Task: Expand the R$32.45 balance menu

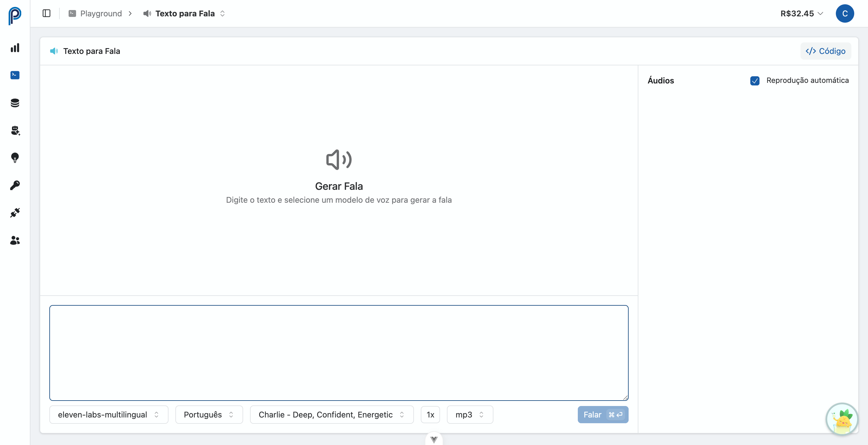Action: click(x=801, y=13)
